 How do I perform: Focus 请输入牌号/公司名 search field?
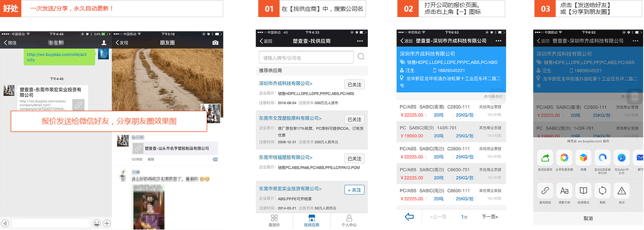click(306, 57)
